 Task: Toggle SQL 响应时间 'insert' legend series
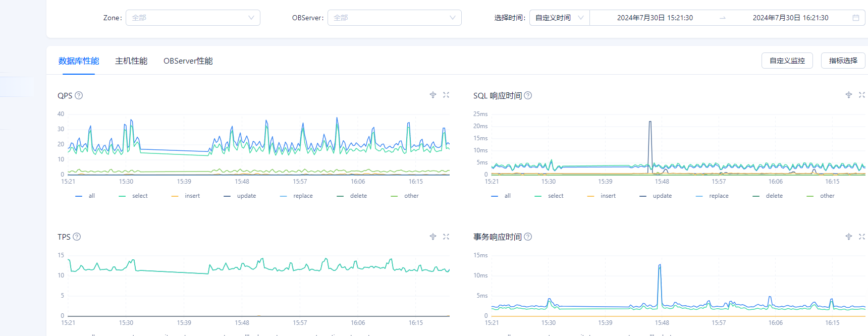click(602, 196)
